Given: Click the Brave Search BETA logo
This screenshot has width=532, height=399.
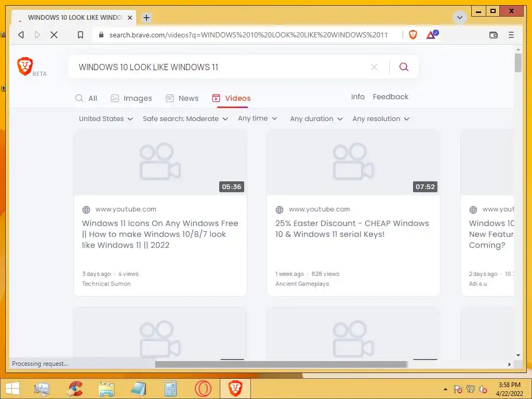Looking at the screenshot, I should click(32, 67).
